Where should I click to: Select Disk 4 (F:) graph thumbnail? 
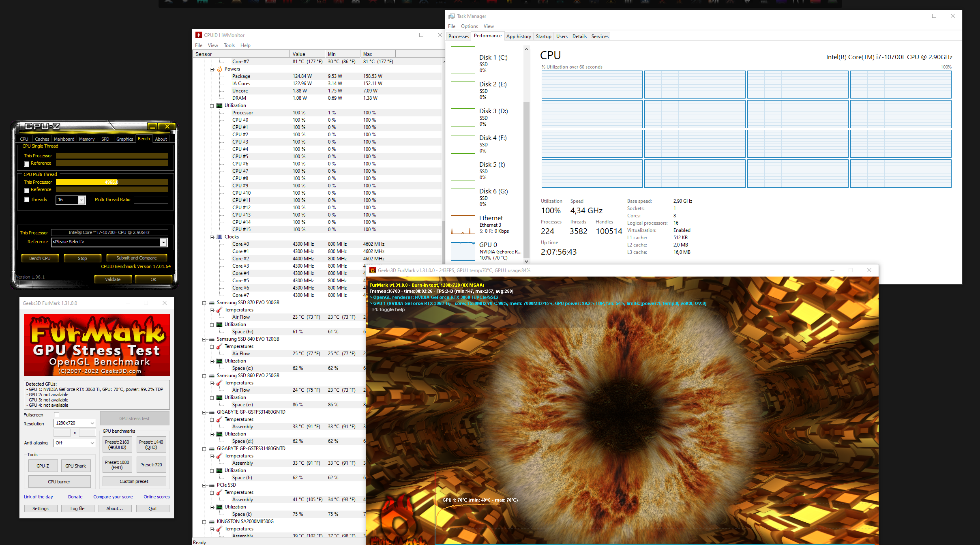(463, 144)
